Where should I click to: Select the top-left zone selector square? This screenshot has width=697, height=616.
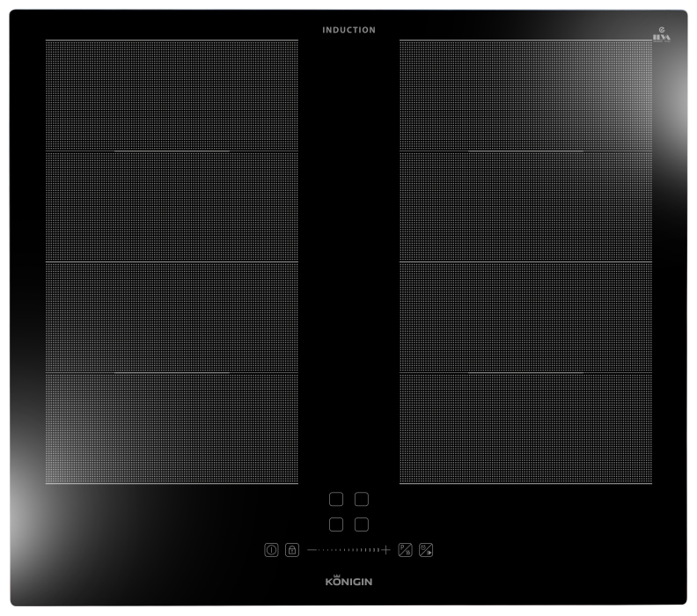pyautogui.click(x=336, y=500)
